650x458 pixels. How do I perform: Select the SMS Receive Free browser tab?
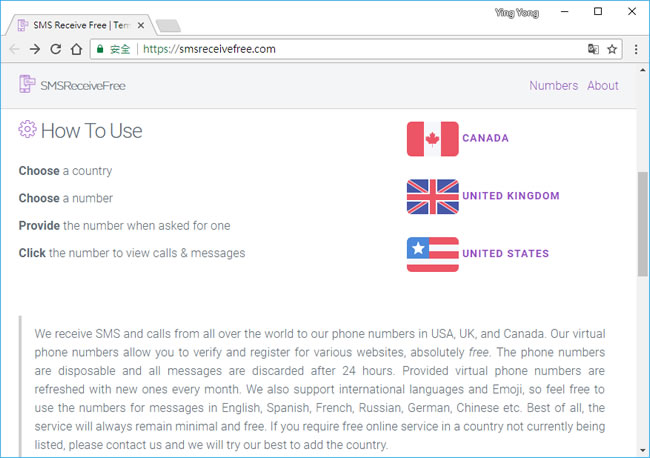click(81, 25)
